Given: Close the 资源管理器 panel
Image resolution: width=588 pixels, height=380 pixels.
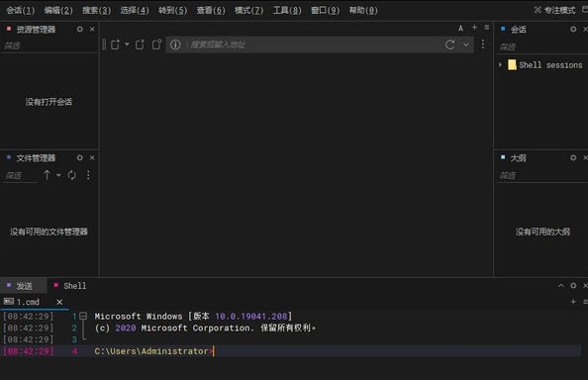Looking at the screenshot, I should tap(92, 30).
